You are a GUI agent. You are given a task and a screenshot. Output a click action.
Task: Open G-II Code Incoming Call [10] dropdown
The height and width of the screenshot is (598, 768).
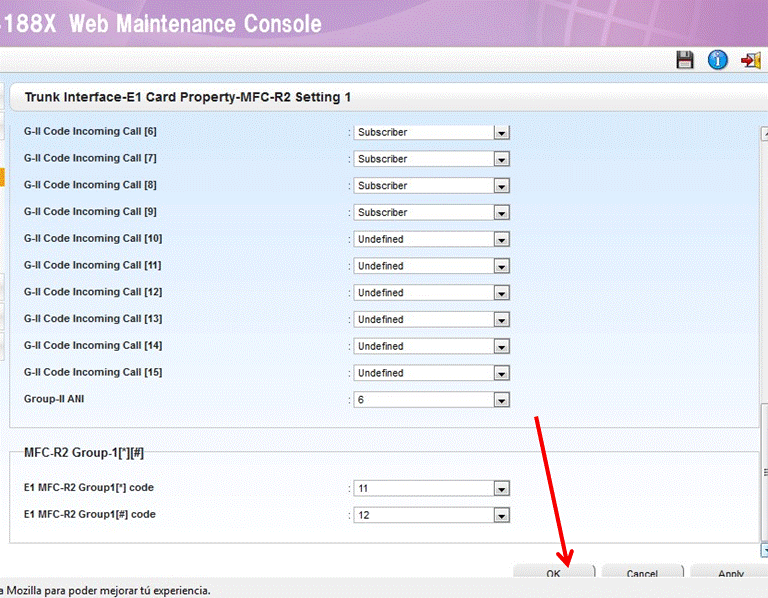pos(502,240)
